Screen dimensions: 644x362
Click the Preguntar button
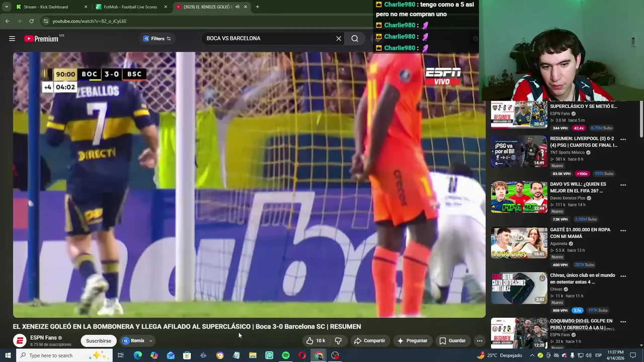[412, 341]
